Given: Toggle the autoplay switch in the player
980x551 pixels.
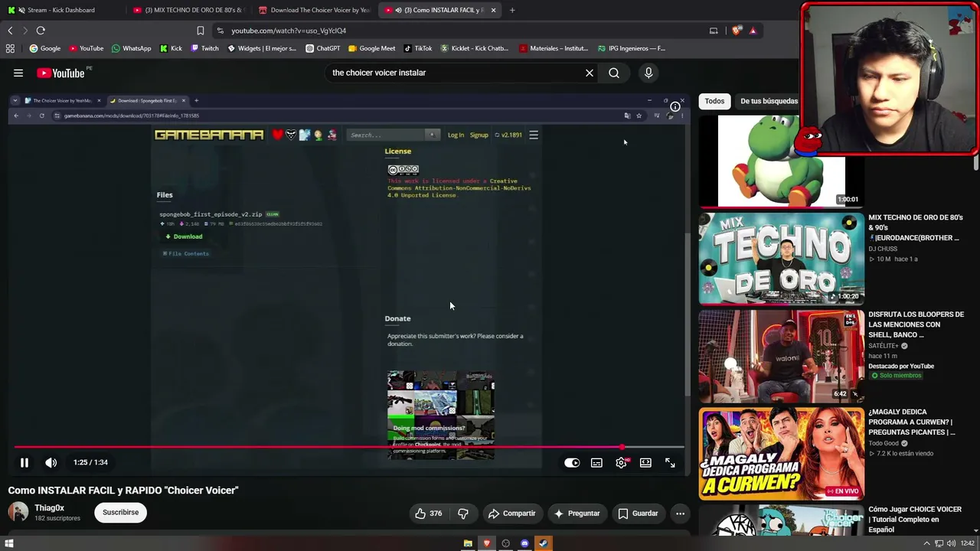Looking at the screenshot, I should 572,462.
